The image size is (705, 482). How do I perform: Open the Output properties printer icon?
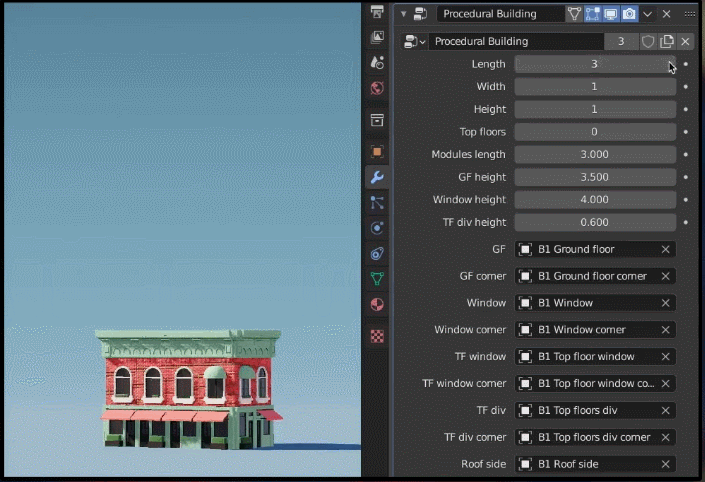pos(377,12)
